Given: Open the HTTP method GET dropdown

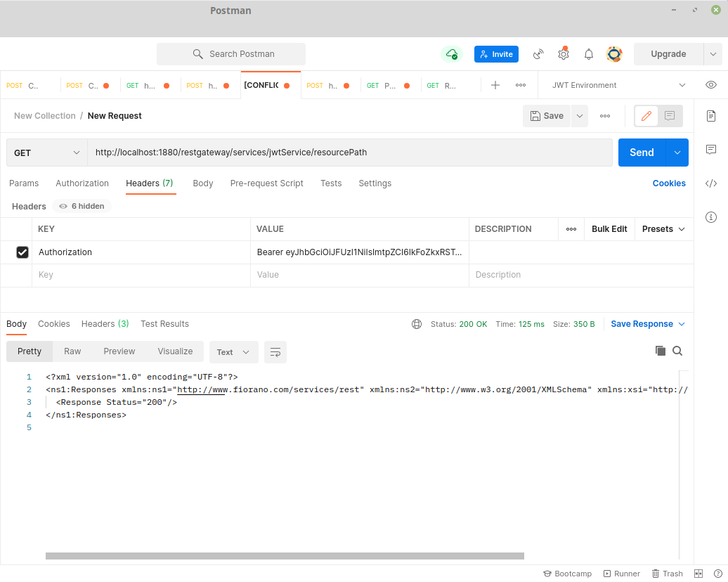Looking at the screenshot, I should 47,153.
